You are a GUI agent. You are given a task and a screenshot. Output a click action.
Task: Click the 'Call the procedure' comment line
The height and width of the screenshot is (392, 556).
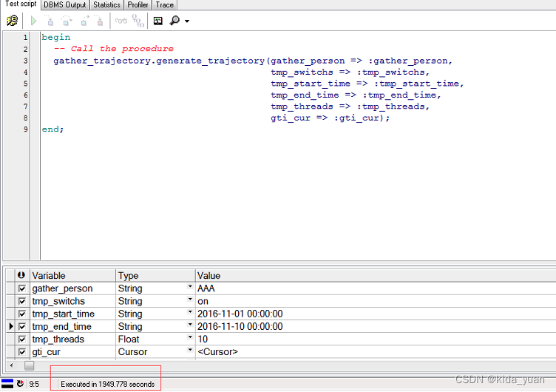pyautogui.click(x=113, y=49)
